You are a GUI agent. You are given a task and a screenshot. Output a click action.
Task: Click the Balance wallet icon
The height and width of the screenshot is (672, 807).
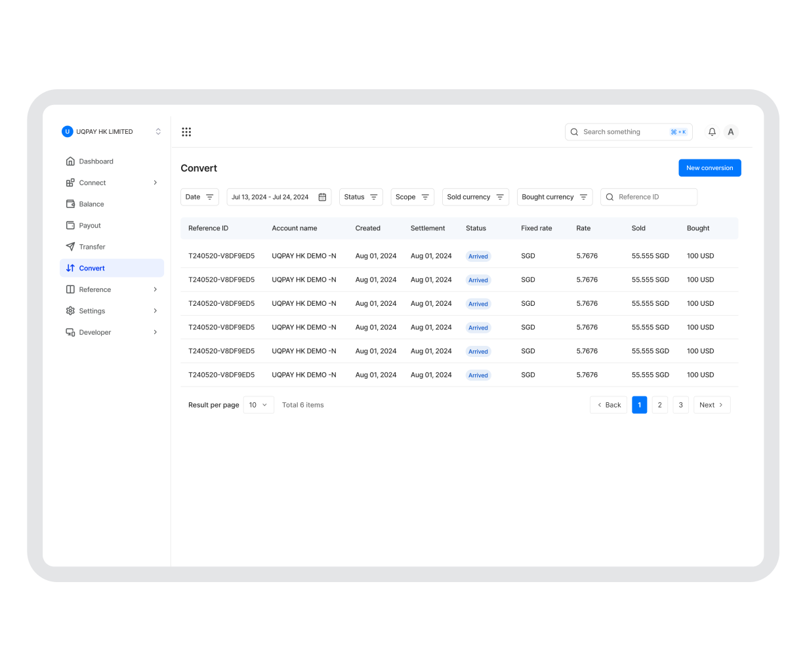click(x=70, y=204)
